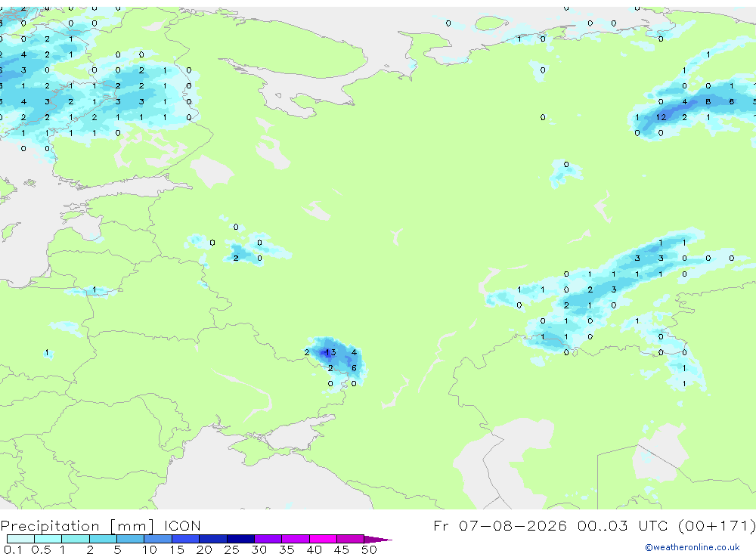Image resolution: width=756 pixels, height=554 pixels.
Task: Select the 25–30 mm dark navy legend swatch
Action: 240,539
